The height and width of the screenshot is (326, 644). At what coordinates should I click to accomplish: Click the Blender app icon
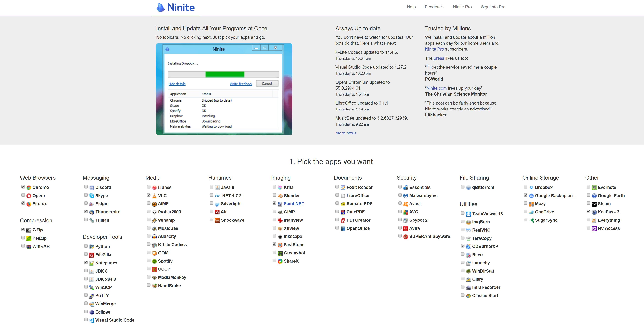(280, 196)
